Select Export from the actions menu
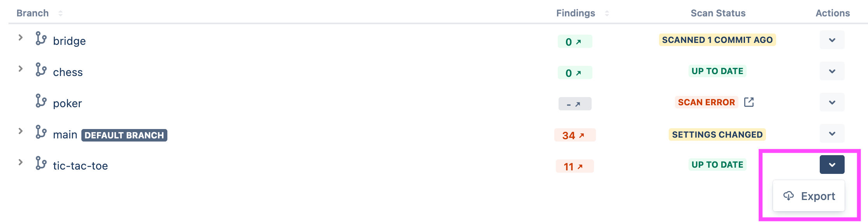The width and height of the screenshot is (868, 223). coord(809,196)
